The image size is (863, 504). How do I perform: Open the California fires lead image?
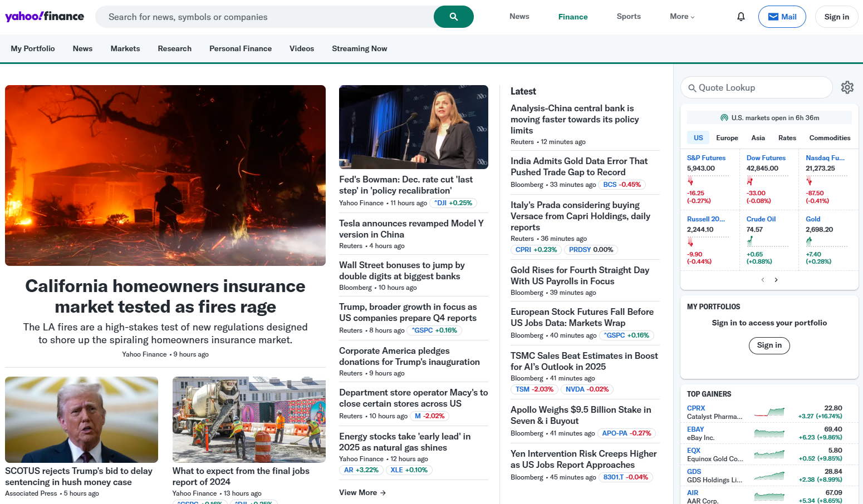(165, 175)
